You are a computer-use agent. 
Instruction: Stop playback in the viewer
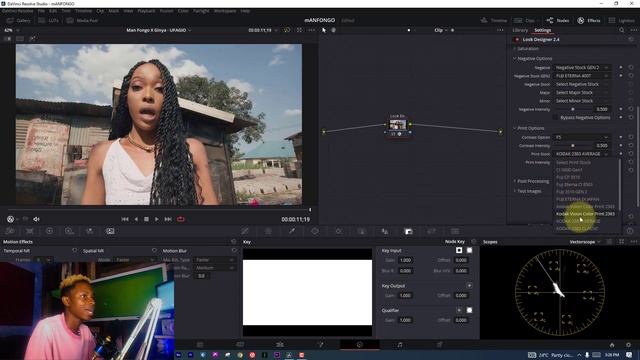(x=147, y=219)
